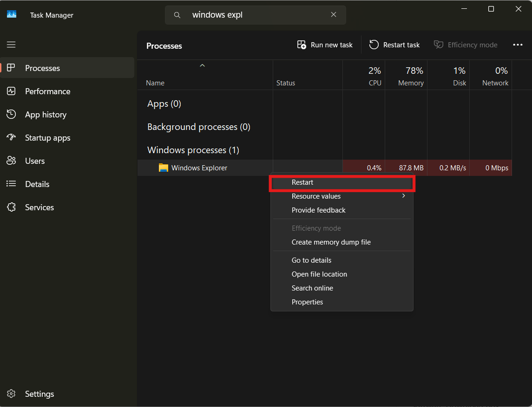The image size is (532, 407).
Task: Close the Task Manager window
Action: point(518,9)
